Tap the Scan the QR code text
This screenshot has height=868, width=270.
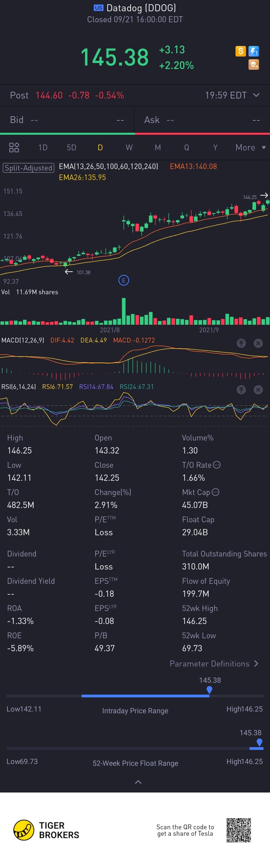[x=185, y=830]
